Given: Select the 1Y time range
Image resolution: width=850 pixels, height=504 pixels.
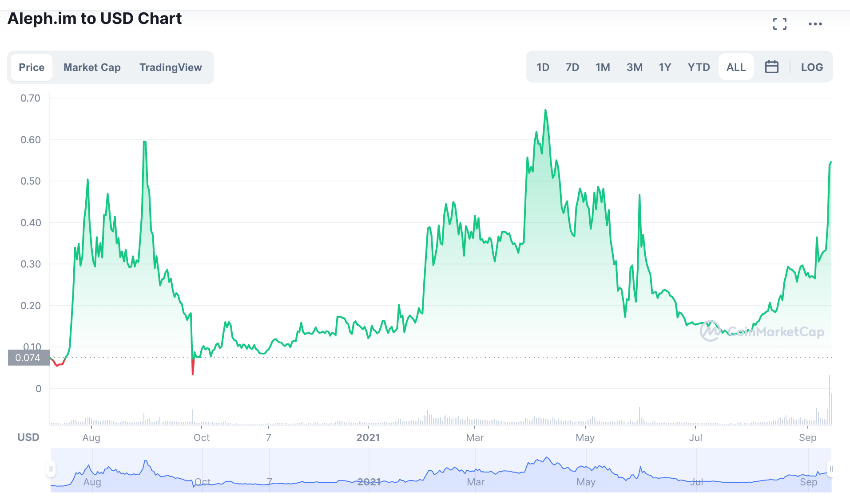Looking at the screenshot, I should pos(665,67).
